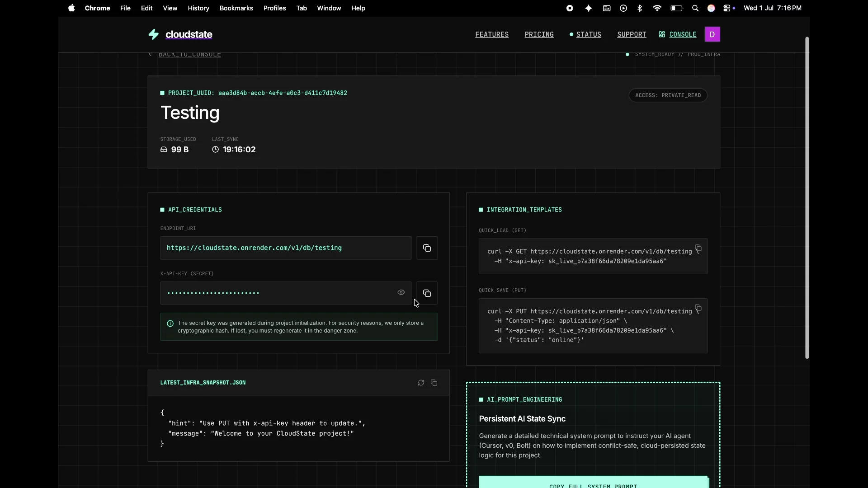868x488 pixels.
Task: Open the Bluetooth menu
Action: click(640, 8)
